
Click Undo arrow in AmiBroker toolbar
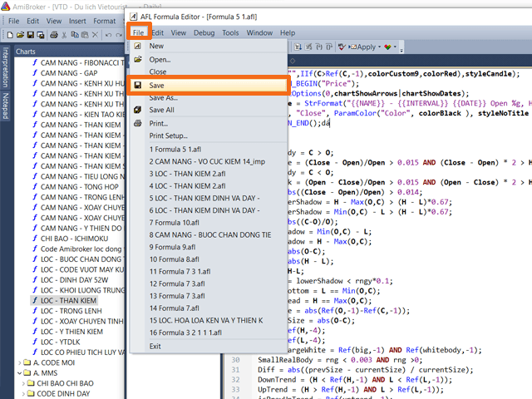pyautogui.click(x=108, y=35)
